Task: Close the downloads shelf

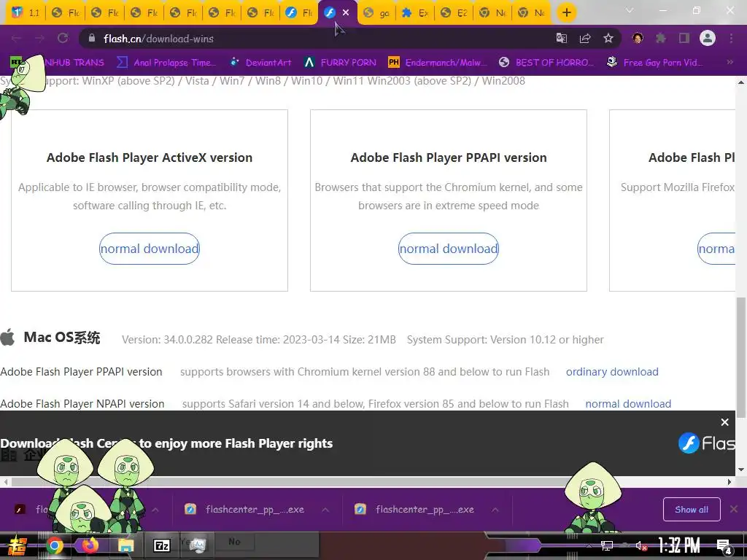Action: click(734, 509)
